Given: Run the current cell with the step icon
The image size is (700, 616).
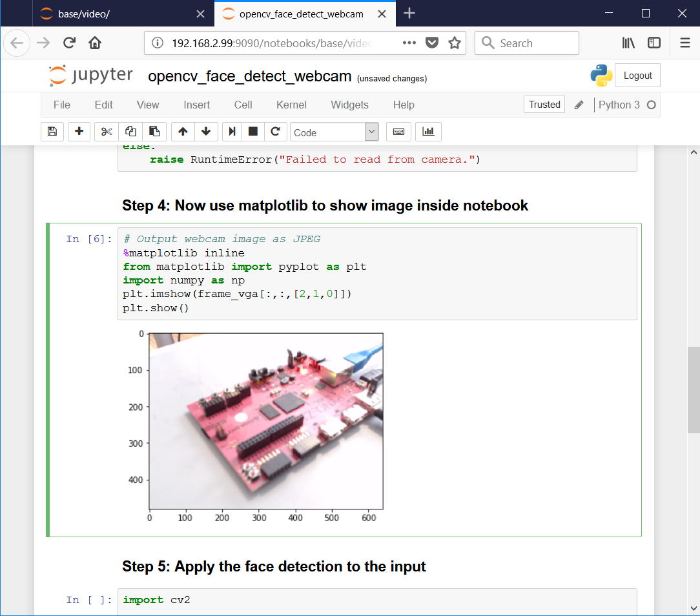Looking at the screenshot, I should click(x=232, y=132).
